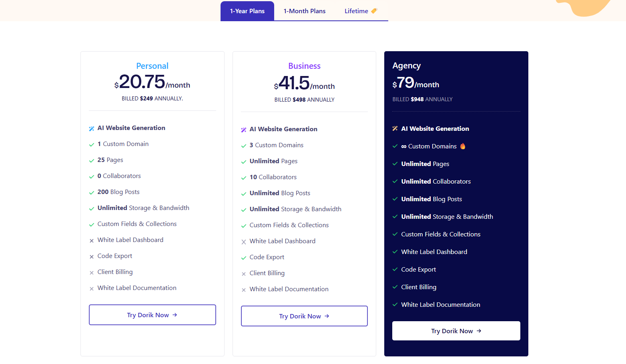The width and height of the screenshot is (626, 364).
Task: Click the checkmark beside Agency Code Export
Action: pyautogui.click(x=395, y=269)
